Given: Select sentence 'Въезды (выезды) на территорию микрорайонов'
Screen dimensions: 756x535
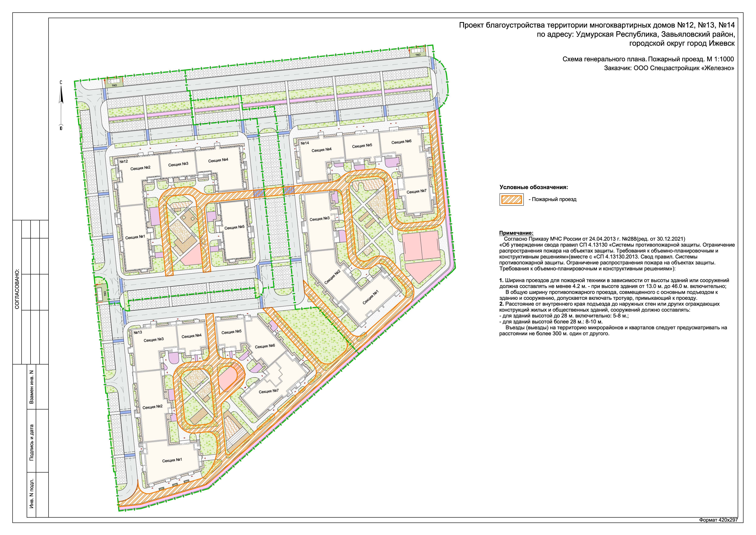Looking at the screenshot, I should [x=613, y=330].
